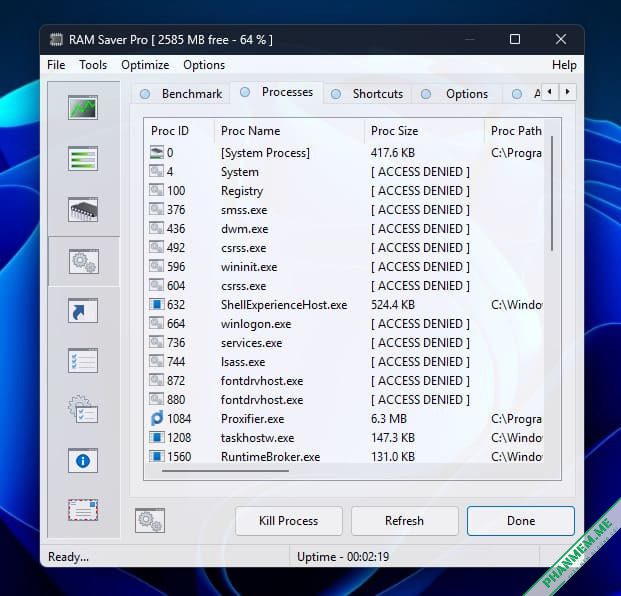Sort by the Proc Name column header
The image size is (621, 596).
click(290, 131)
